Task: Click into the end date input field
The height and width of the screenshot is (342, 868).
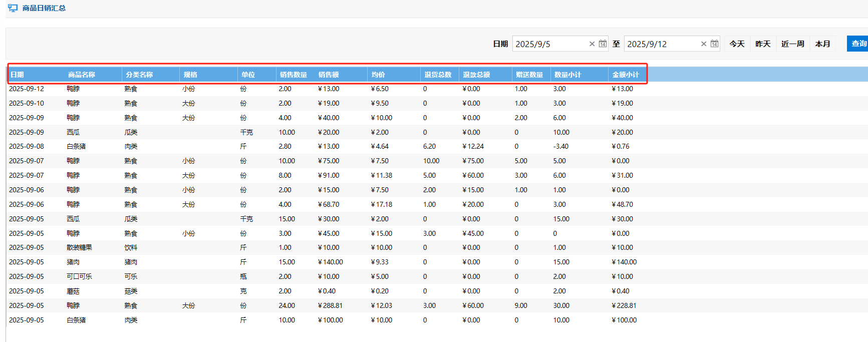Action: click(661, 44)
